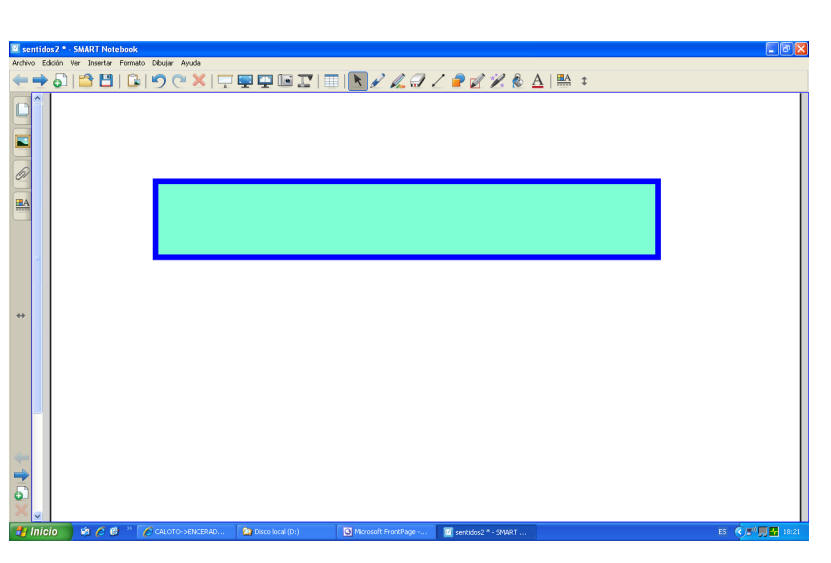Open the Properties panel from toolbar
The image size is (831, 563).
(x=564, y=81)
